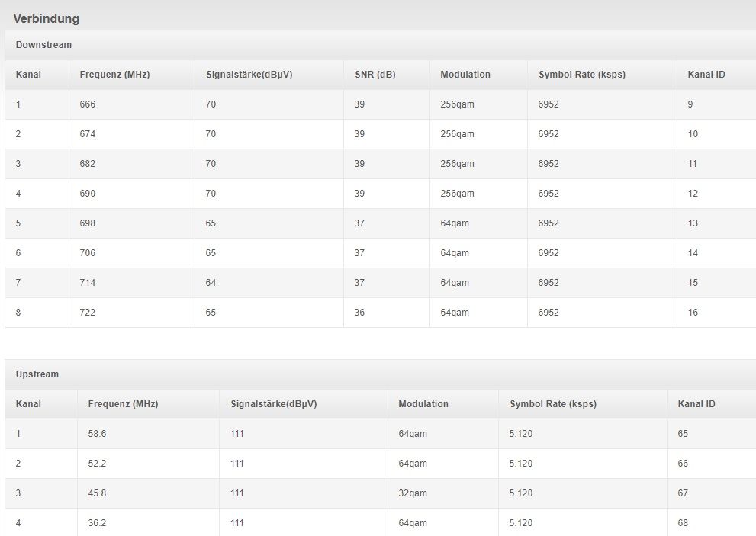Click the Upstream section header

point(37,374)
